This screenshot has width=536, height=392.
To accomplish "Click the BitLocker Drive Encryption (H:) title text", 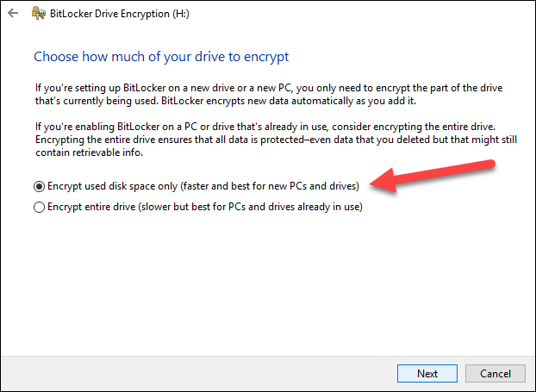I will 120,14.
